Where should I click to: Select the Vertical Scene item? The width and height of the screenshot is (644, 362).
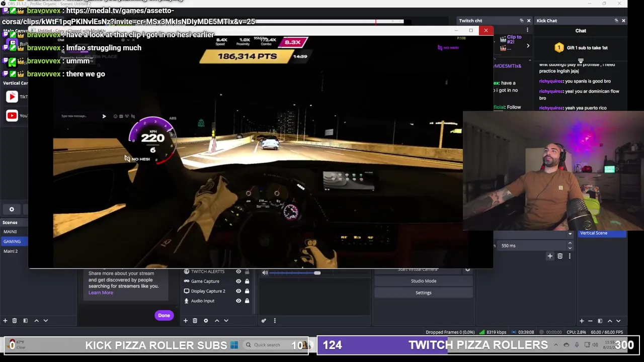pos(602,233)
